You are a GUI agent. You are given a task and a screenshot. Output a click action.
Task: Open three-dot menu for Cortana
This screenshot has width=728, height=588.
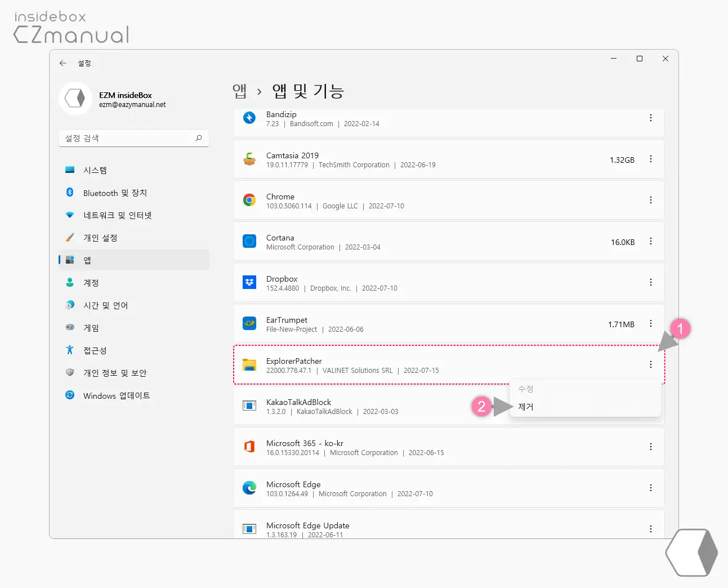click(x=650, y=242)
